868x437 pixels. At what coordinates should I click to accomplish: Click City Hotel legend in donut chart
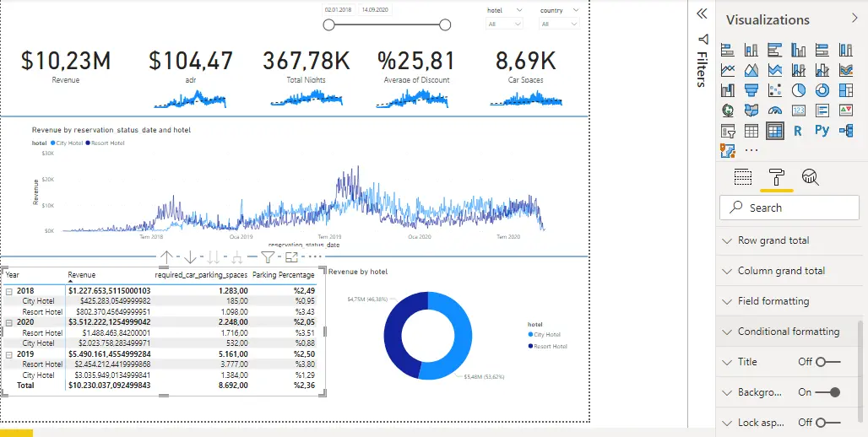click(x=546, y=335)
